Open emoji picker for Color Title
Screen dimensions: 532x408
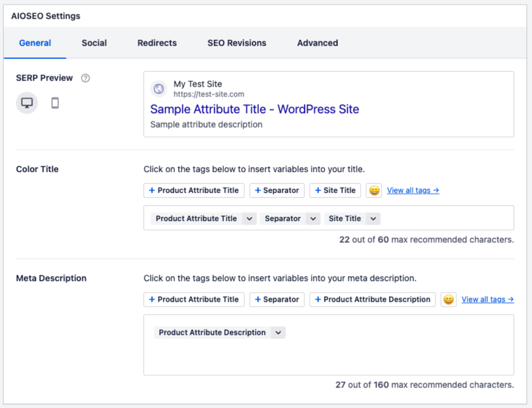374,191
